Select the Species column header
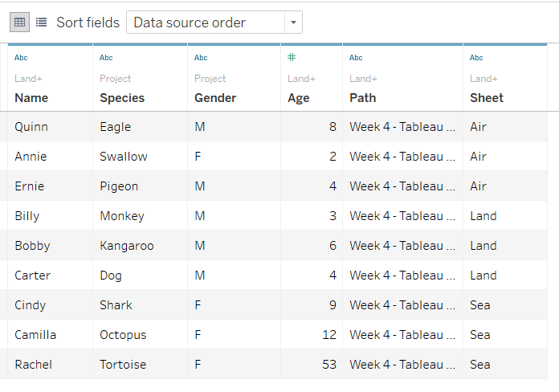The image size is (559, 392). [x=122, y=97]
